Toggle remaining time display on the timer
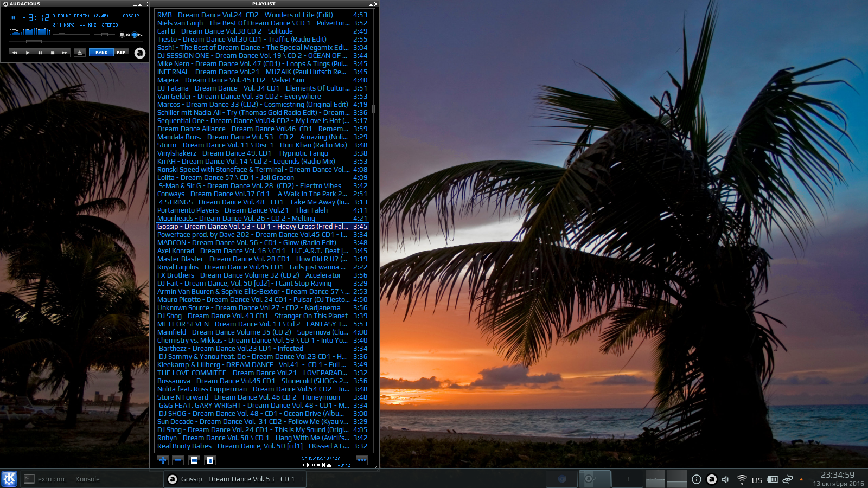Image resolution: width=868 pixels, height=488 pixels. [36, 18]
